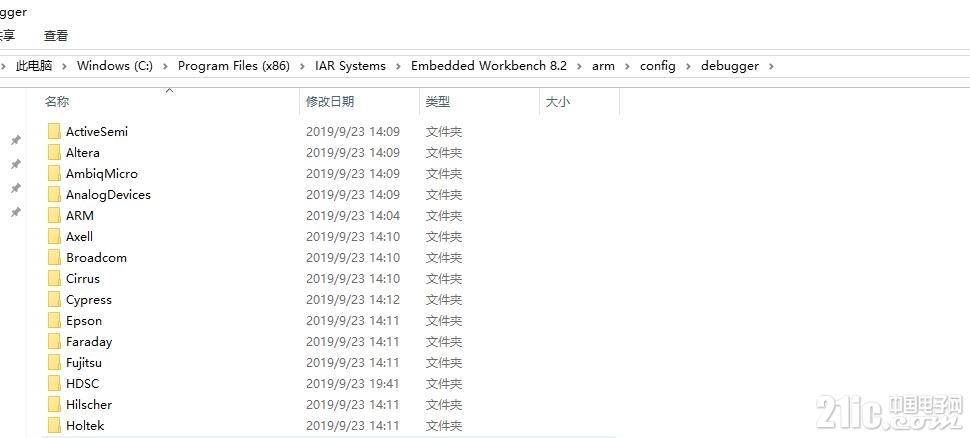Click the Axell folder icon

pos(54,236)
